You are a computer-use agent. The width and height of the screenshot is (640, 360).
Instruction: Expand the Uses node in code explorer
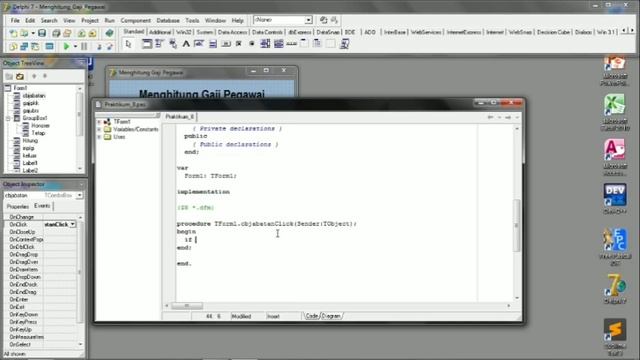[x=99, y=137]
